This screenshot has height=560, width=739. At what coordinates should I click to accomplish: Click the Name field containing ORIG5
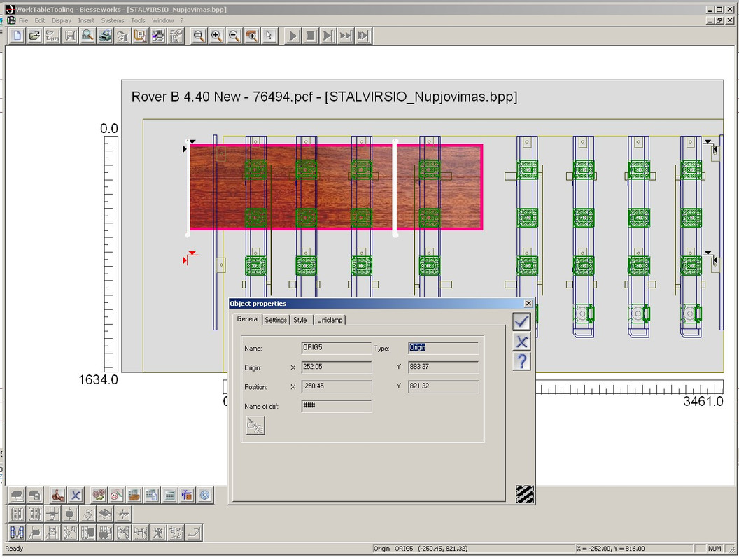[337, 348]
